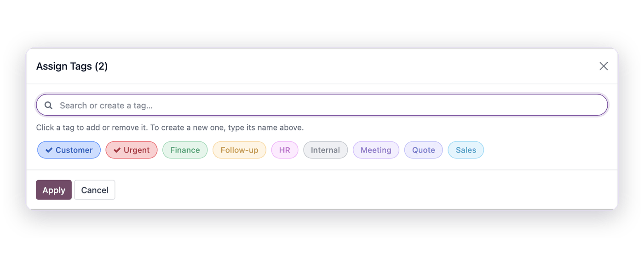Click the tag instructions help text

pos(170,128)
